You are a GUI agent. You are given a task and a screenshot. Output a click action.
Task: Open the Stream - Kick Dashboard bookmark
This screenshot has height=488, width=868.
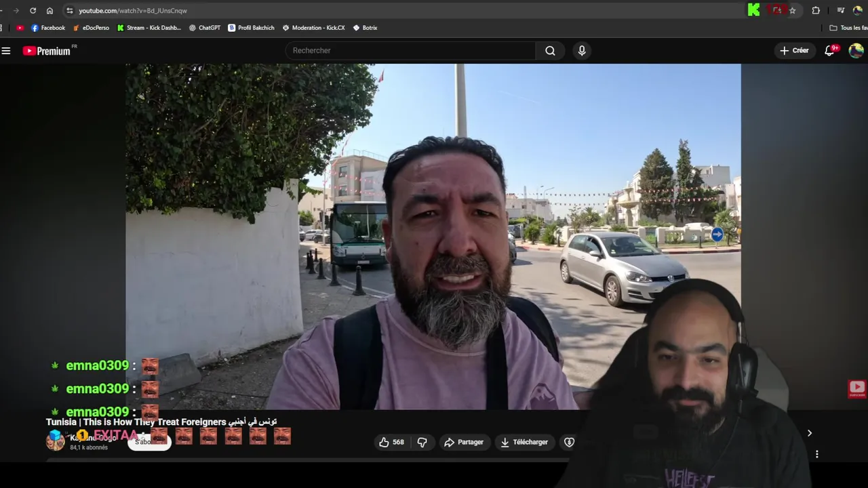(x=149, y=28)
